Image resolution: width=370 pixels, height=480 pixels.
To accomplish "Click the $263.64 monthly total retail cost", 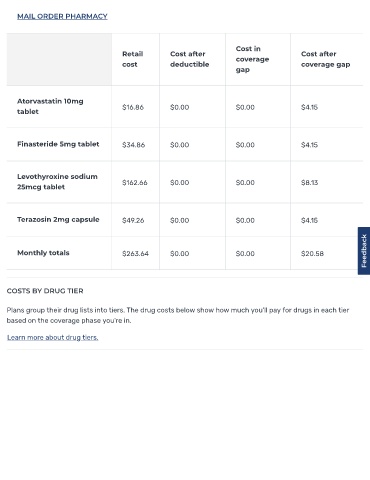I will [135, 254].
